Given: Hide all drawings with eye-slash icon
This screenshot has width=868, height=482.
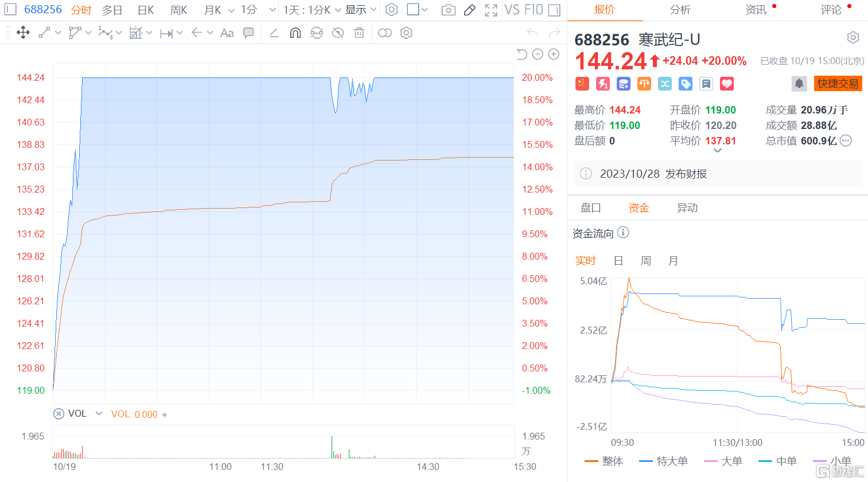Looking at the screenshot, I should (338, 33).
